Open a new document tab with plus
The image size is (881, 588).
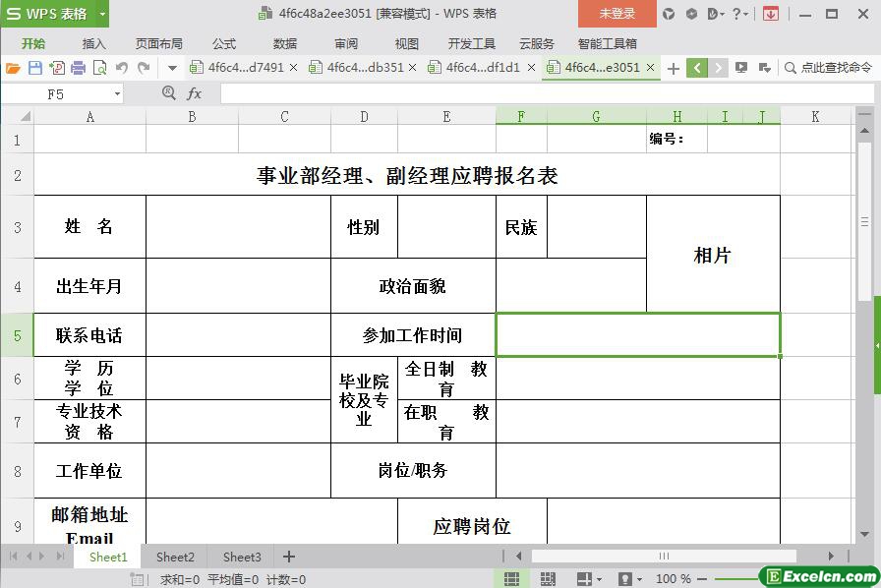[x=673, y=68]
